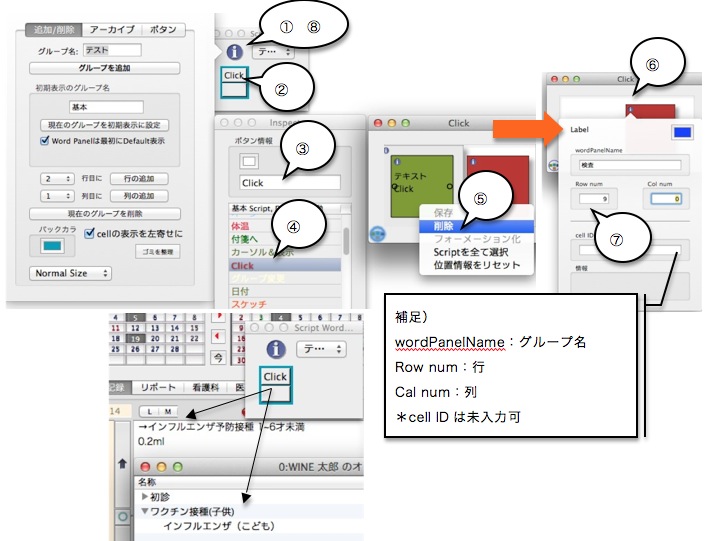Click the blue info icon in top panel
This screenshot has width=712, height=541.
tap(234, 51)
